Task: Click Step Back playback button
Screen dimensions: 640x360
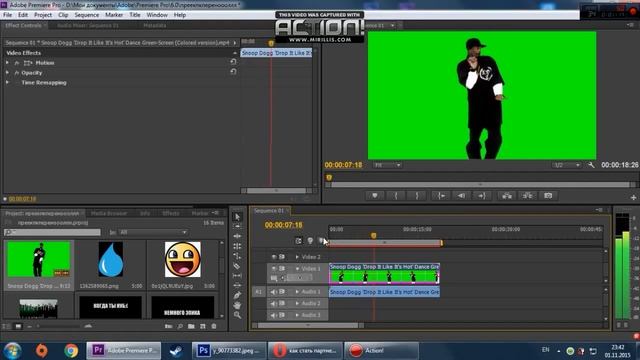Action: (461, 196)
